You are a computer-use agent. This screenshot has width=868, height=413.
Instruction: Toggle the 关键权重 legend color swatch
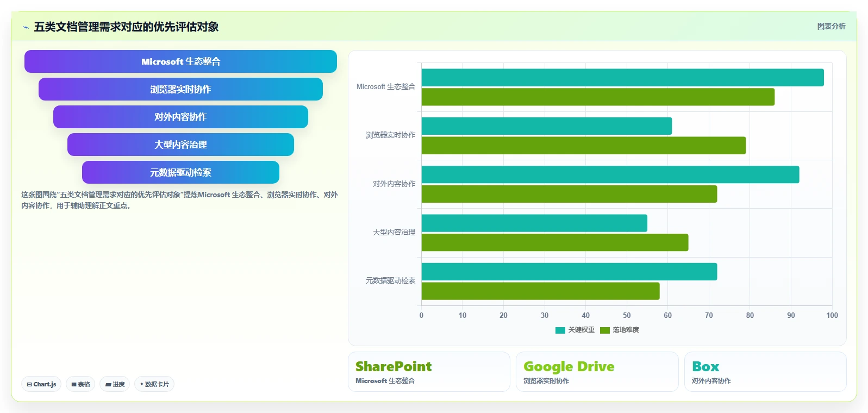(x=560, y=330)
